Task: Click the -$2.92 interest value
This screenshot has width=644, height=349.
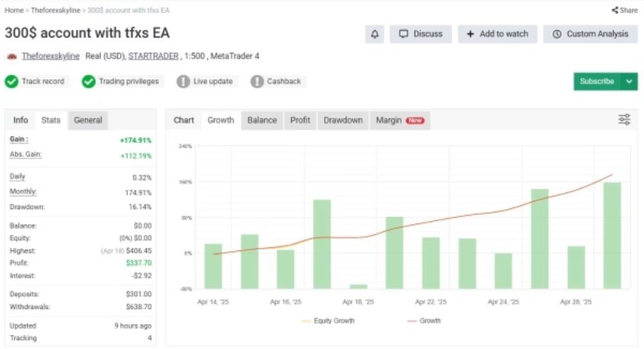Action: (x=142, y=276)
